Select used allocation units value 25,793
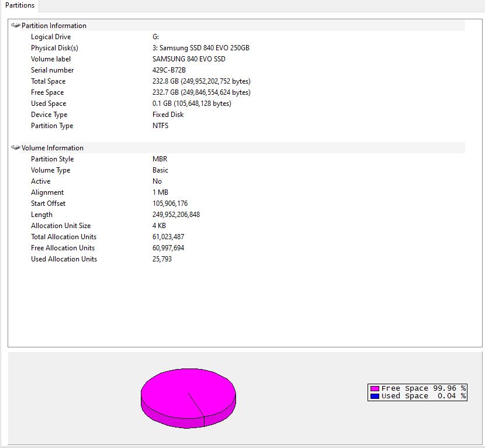This screenshot has width=485, height=448. (162, 259)
